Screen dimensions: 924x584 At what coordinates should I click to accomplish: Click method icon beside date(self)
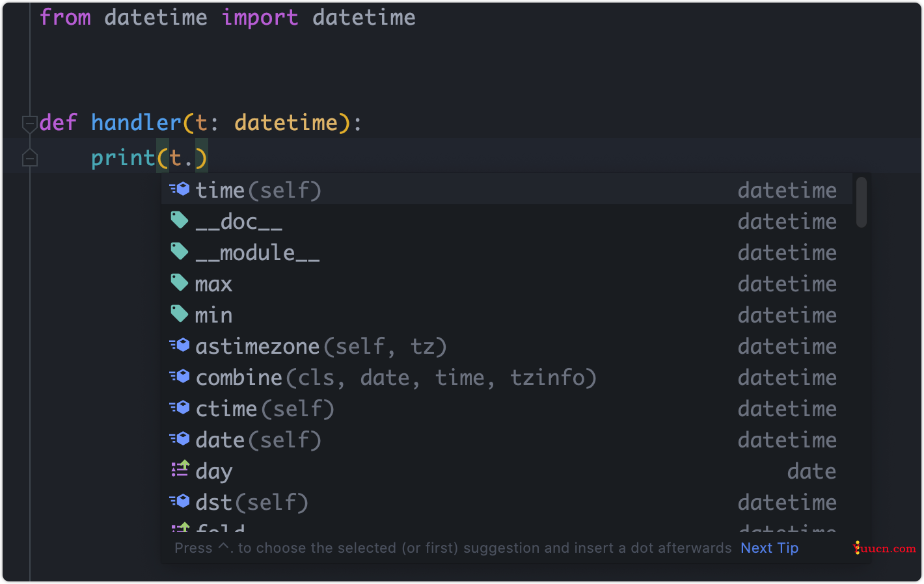180,438
